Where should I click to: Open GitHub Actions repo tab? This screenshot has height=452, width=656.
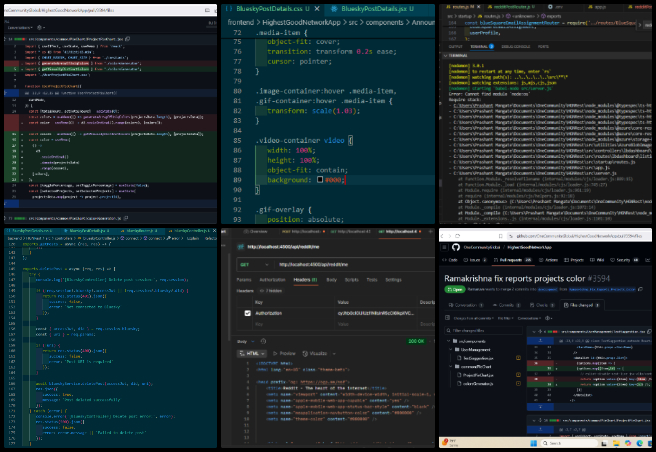pos(549,260)
